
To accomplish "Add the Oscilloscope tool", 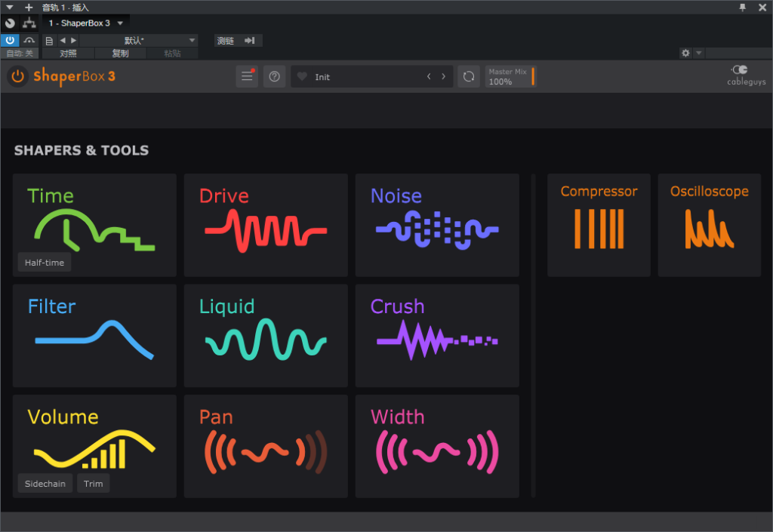I will coord(710,225).
